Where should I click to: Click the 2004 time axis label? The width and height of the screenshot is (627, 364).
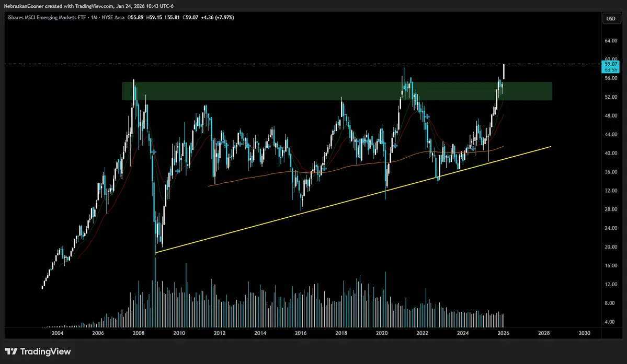57,333
